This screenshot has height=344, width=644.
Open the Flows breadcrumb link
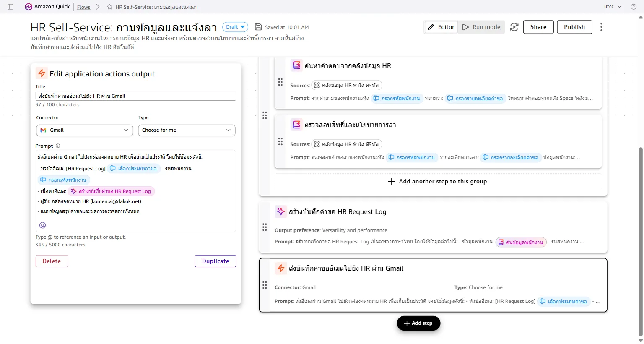tap(83, 7)
